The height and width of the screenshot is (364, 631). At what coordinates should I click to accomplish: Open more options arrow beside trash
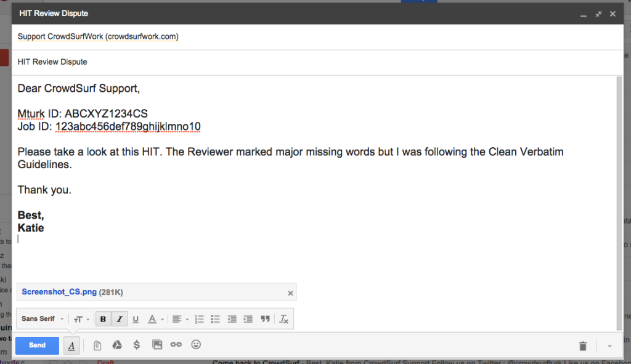609,346
